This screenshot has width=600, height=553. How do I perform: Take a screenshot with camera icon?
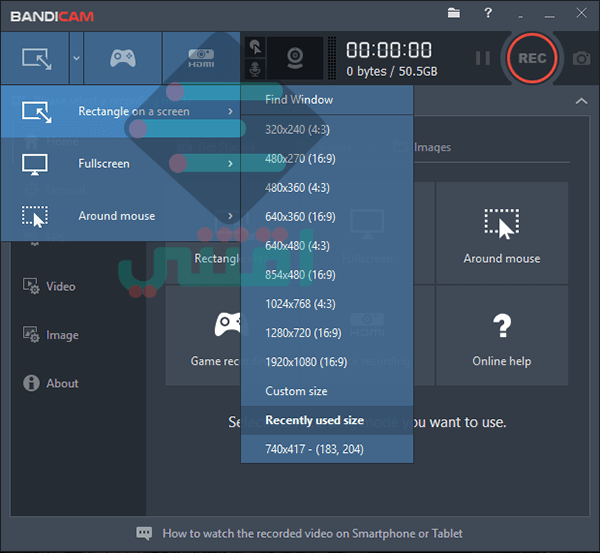pos(582,58)
